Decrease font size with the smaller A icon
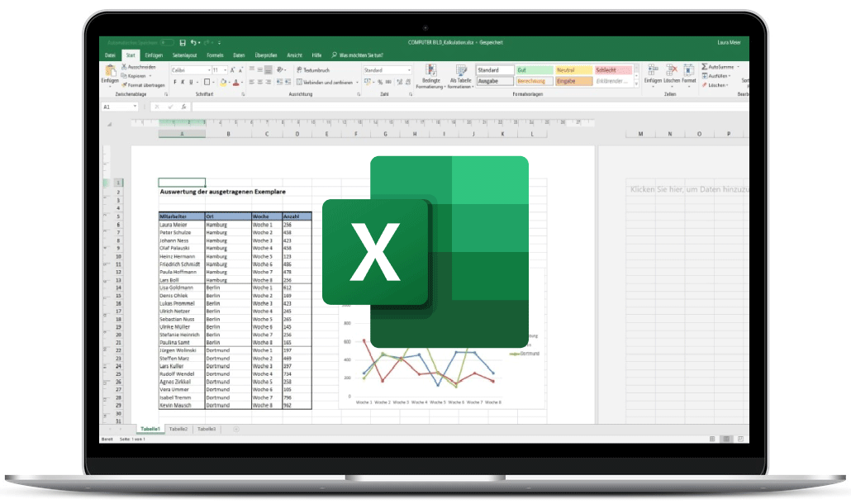Viewport: 851px width, 504px height. (x=240, y=70)
